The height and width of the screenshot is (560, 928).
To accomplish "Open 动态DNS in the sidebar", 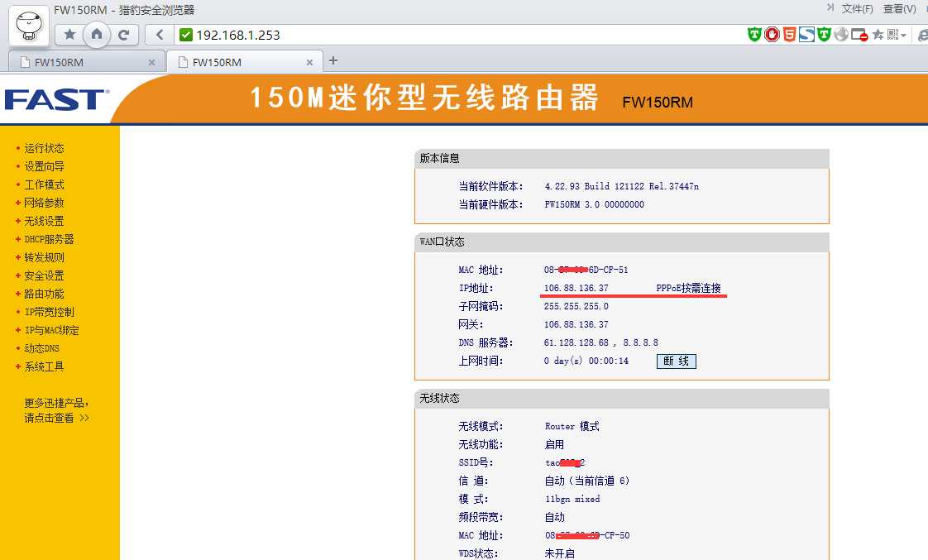I will 41,348.
